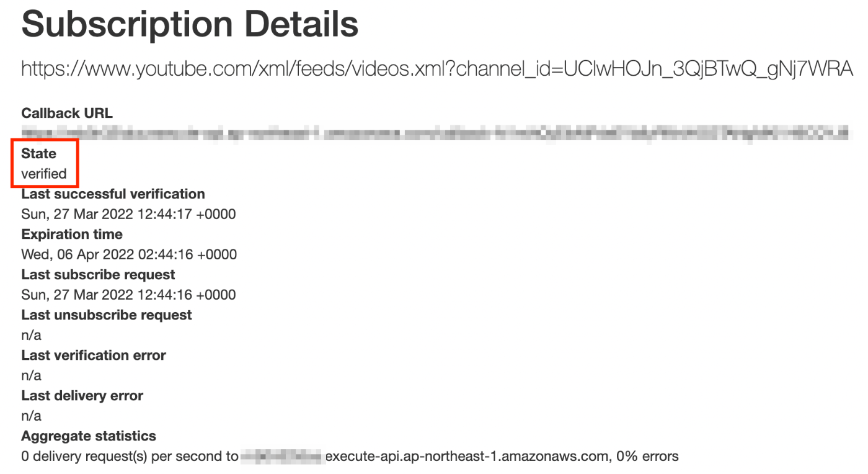Click the Subscription Details heading

190,24
